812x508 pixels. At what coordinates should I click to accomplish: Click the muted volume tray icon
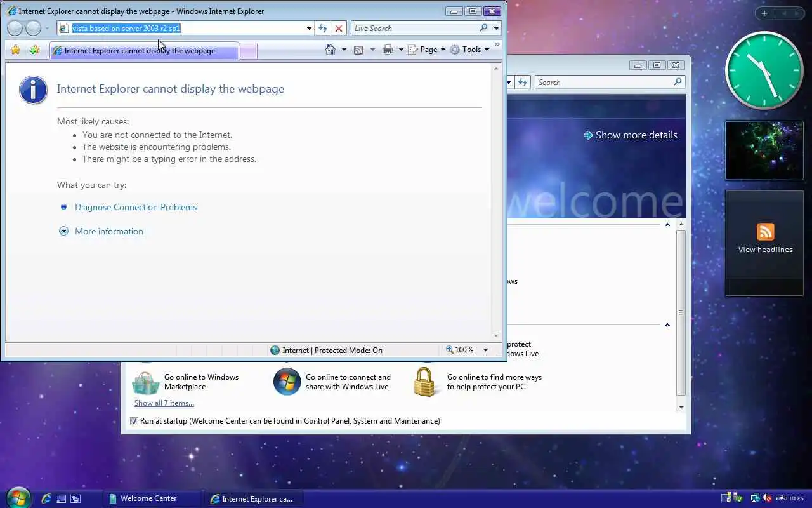coord(766,498)
